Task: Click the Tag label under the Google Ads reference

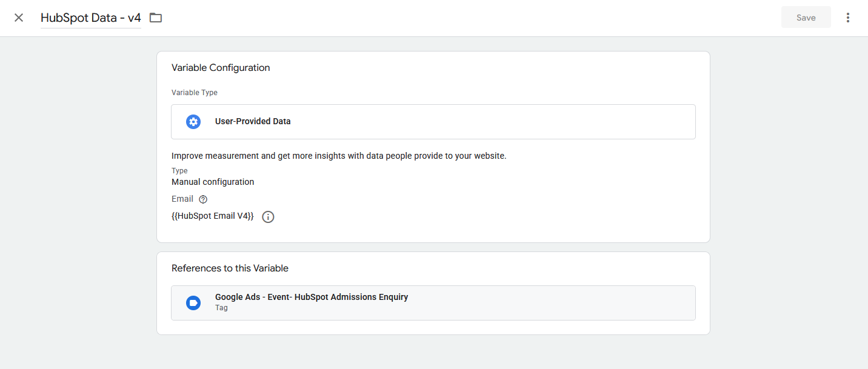Action: [x=221, y=308]
